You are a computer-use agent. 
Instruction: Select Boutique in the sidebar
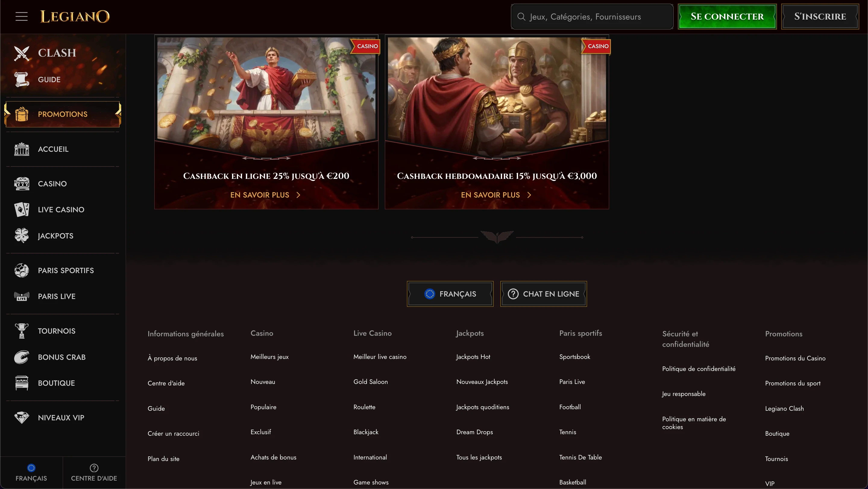tap(63, 383)
